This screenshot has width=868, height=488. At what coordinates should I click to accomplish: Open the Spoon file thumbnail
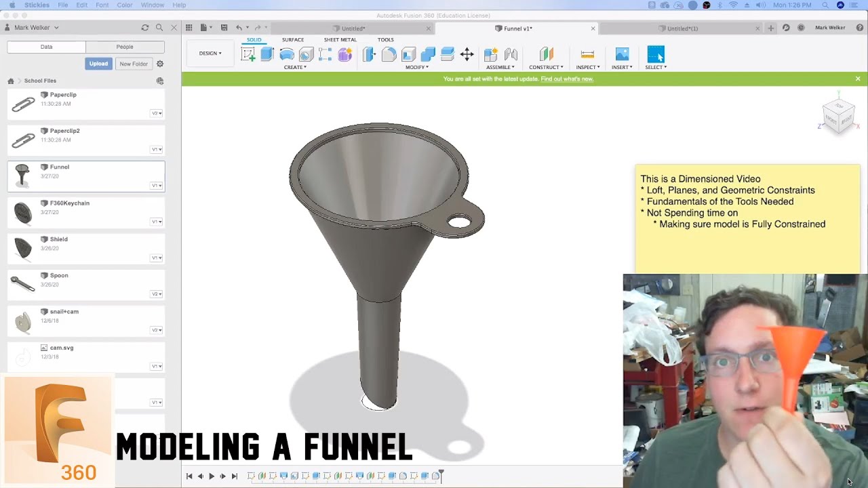(x=22, y=285)
